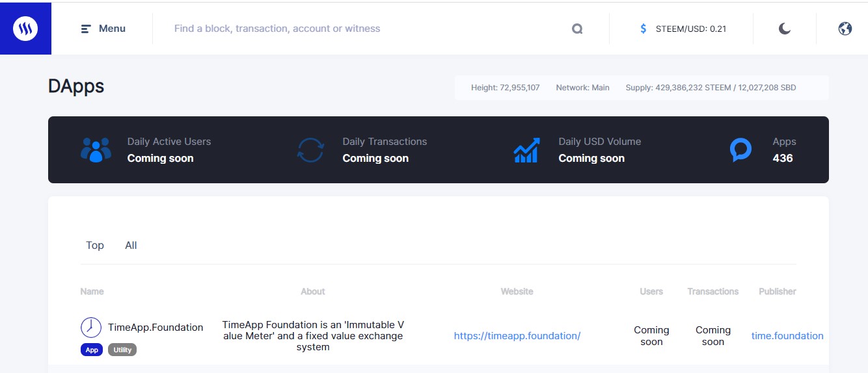The width and height of the screenshot is (868, 373).
Task: Click the blue App tag badge
Action: (92, 350)
